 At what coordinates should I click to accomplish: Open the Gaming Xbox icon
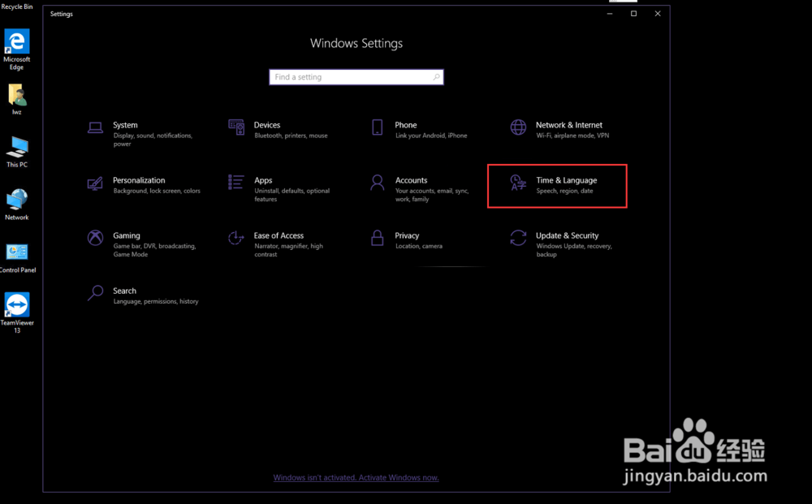pos(95,238)
